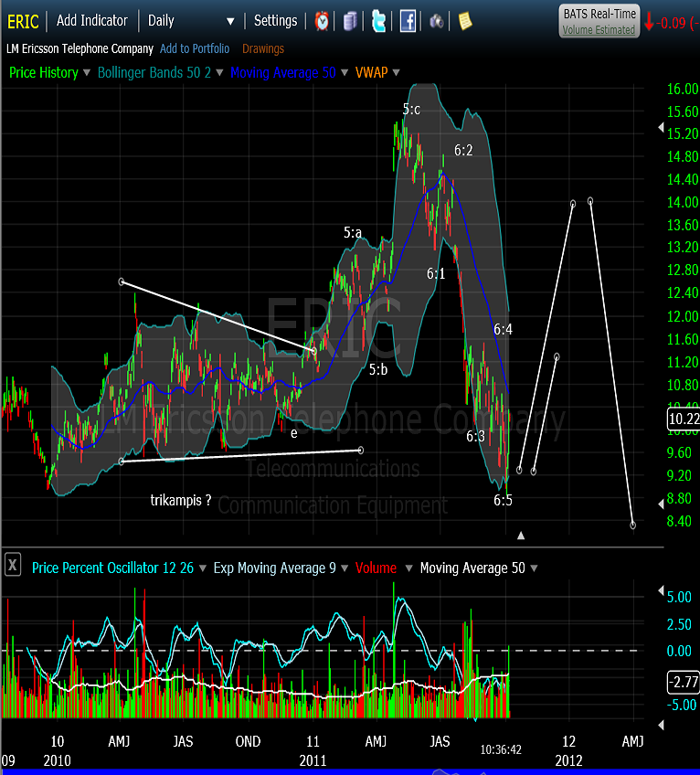
Task: Select the Bollinger Bands 50 2 label
Action: (154, 73)
